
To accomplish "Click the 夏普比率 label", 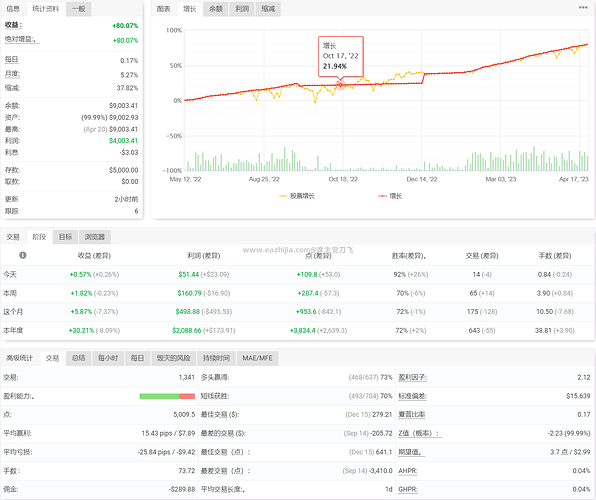I will 412,414.
